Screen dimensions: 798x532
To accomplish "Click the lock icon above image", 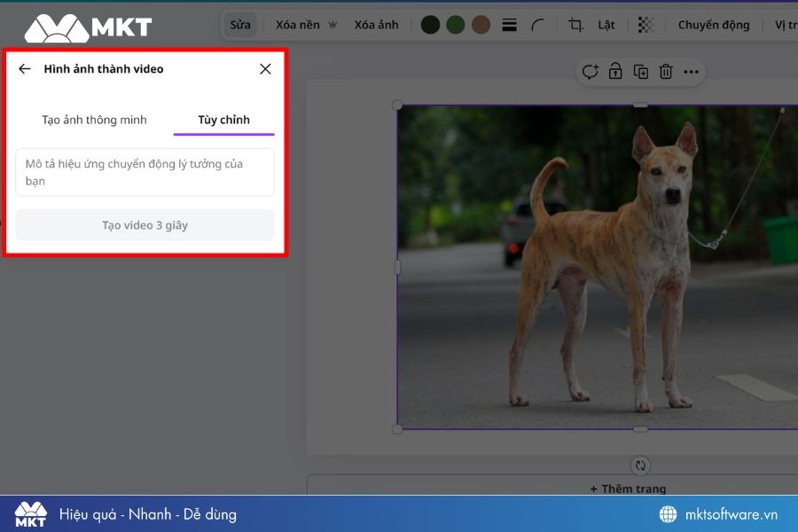I will (615, 72).
